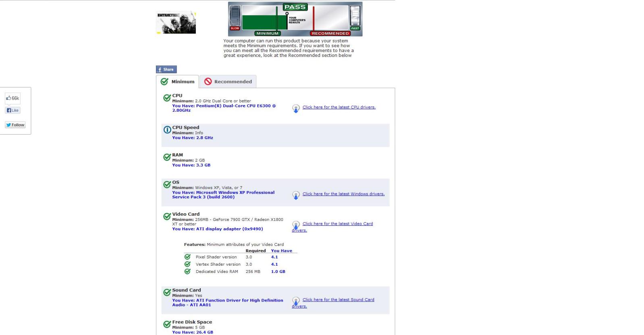Click the blue info icon beside CPU Speed

167,130
